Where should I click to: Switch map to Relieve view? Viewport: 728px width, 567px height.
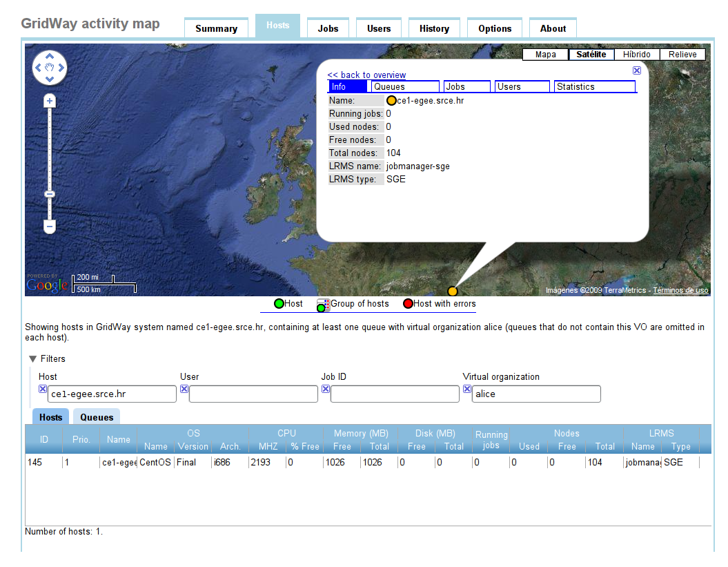tap(682, 55)
